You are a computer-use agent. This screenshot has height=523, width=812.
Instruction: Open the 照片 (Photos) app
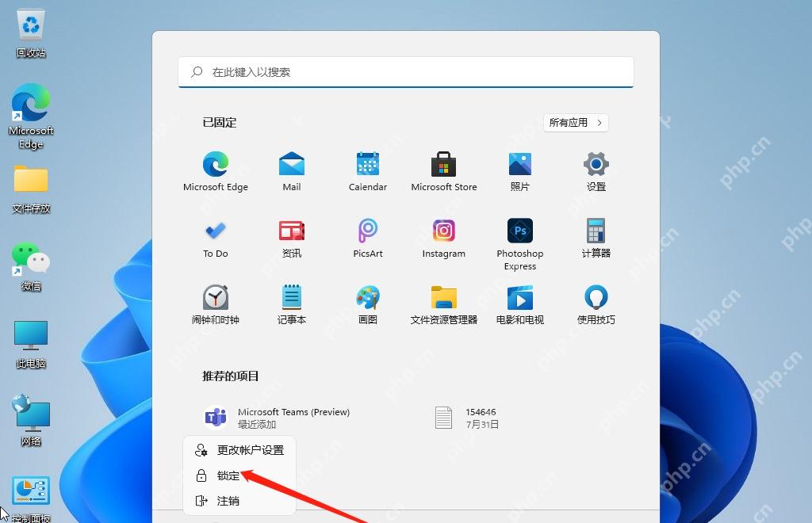click(520, 171)
